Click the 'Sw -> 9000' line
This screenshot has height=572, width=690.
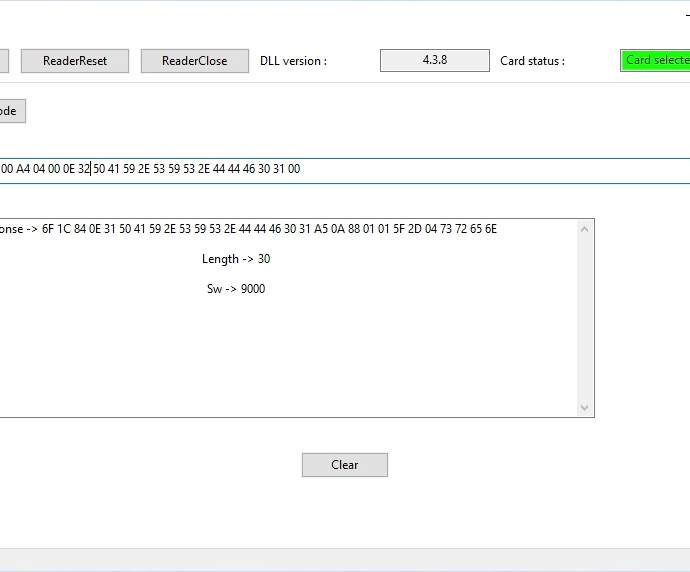(x=236, y=289)
